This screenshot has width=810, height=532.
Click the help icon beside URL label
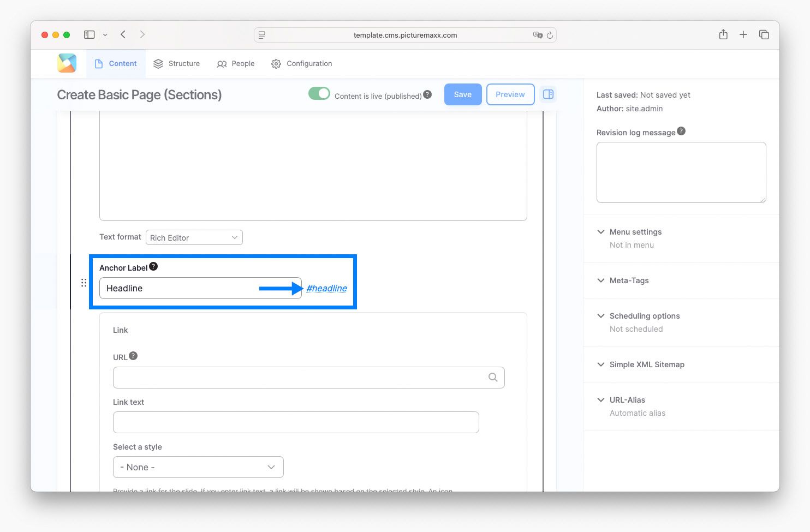[133, 356]
